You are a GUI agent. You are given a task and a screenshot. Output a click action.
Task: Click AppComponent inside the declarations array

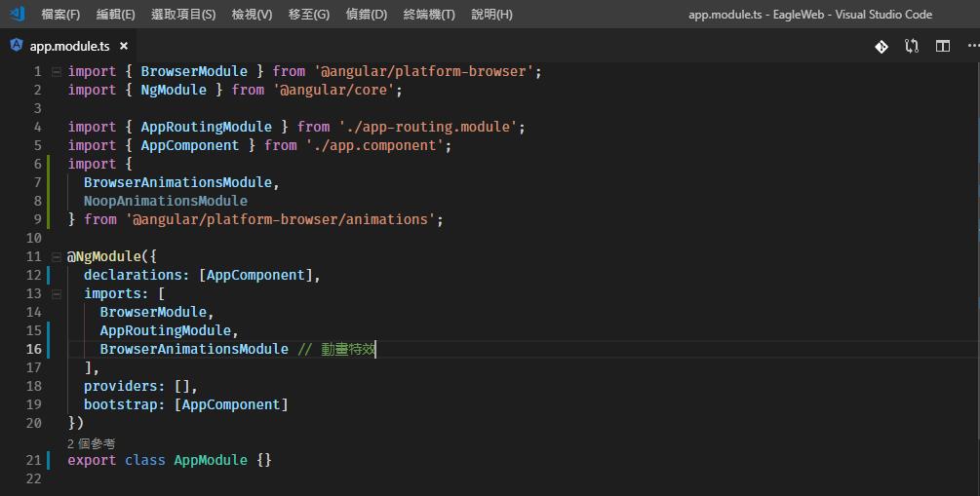[255, 275]
